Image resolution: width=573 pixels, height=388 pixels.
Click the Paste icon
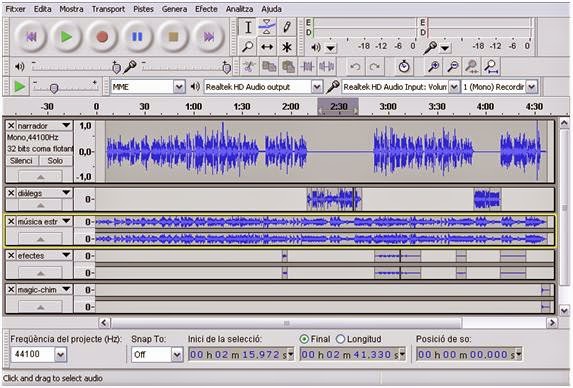point(288,67)
